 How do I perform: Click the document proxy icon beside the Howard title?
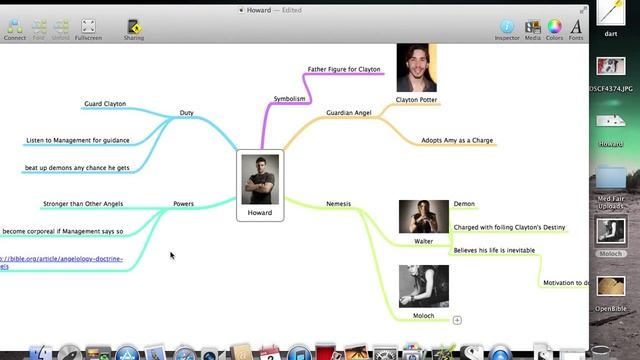[241, 10]
